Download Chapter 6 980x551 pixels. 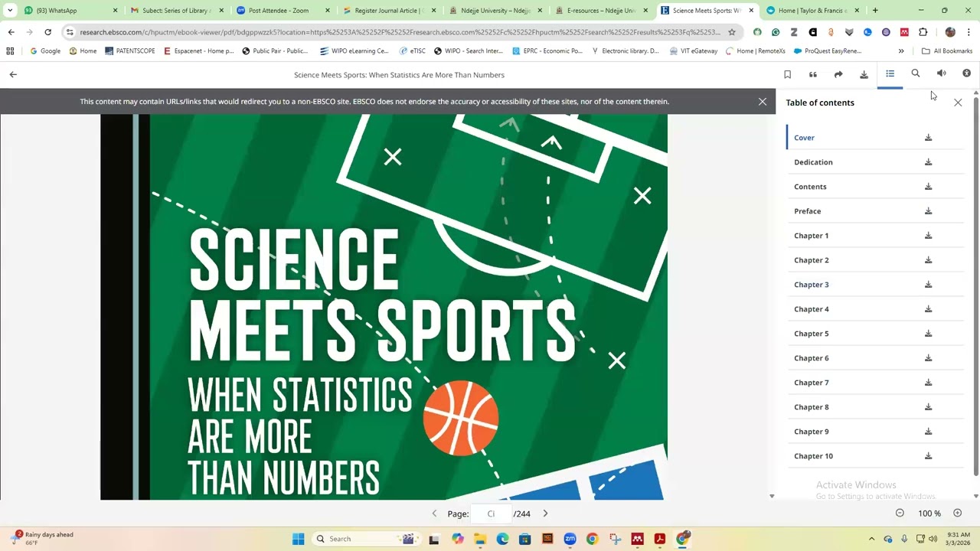pyautogui.click(x=928, y=358)
